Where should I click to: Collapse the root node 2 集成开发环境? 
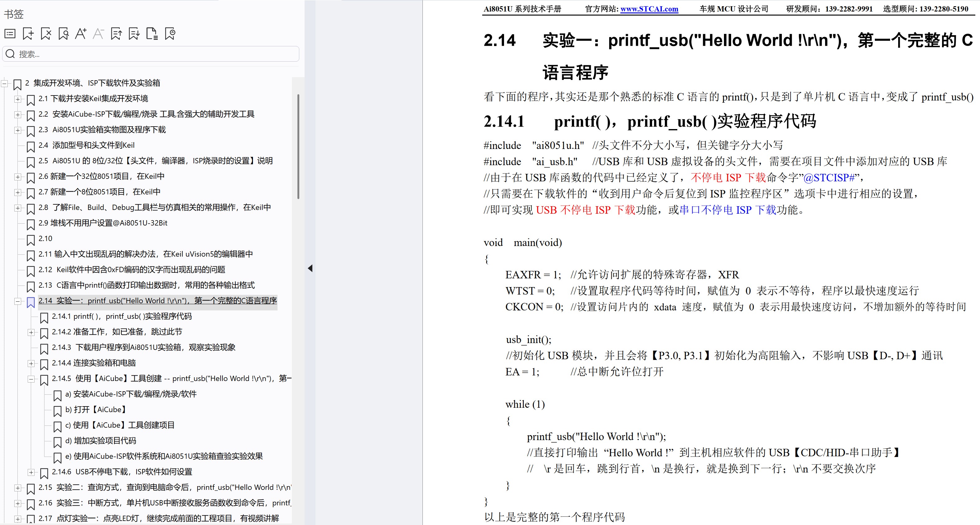[4, 83]
